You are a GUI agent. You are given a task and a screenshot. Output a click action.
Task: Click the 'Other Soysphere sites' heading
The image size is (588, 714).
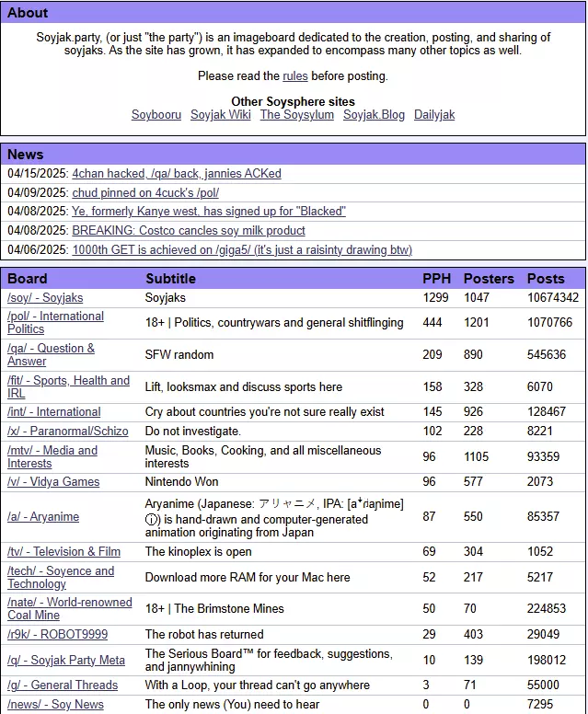click(x=293, y=101)
